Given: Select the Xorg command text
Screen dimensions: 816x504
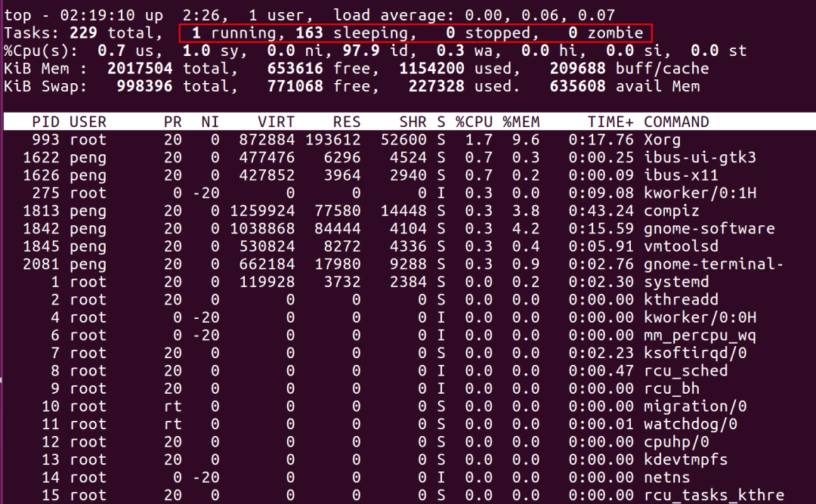Looking at the screenshot, I should pyautogui.click(x=662, y=140).
